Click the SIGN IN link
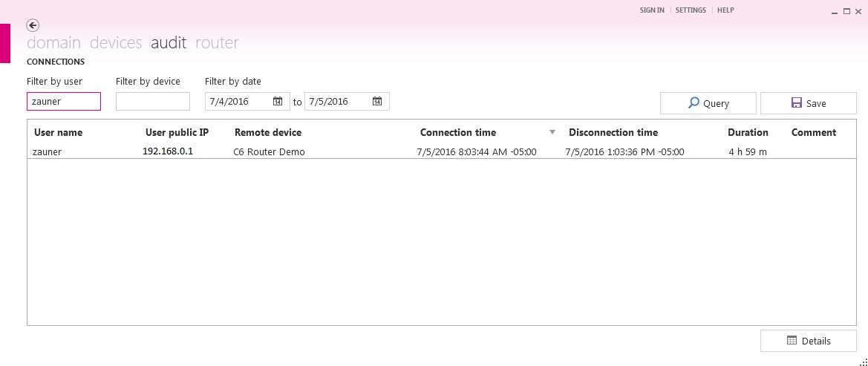868x366 pixels. [x=652, y=10]
